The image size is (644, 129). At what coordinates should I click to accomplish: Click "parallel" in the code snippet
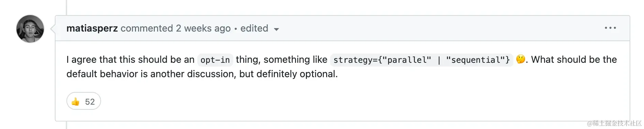coord(407,60)
